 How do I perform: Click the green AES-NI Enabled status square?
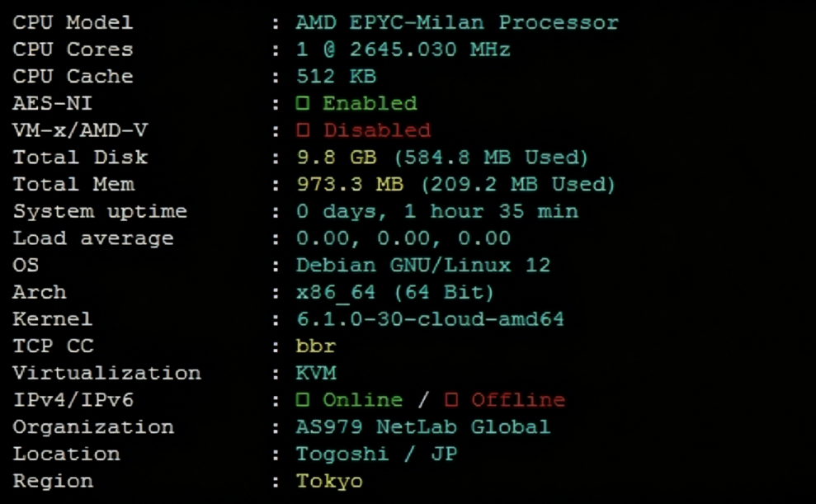(x=303, y=104)
